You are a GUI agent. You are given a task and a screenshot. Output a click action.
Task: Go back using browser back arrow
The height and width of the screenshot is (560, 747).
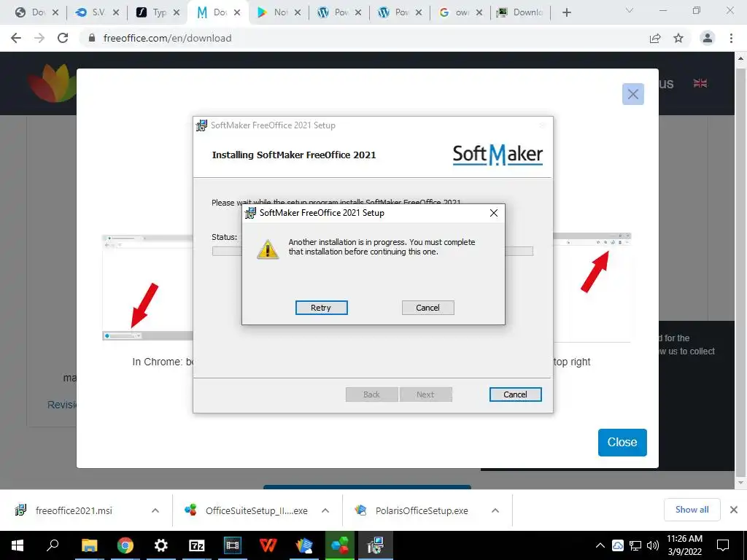click(16, 38)
